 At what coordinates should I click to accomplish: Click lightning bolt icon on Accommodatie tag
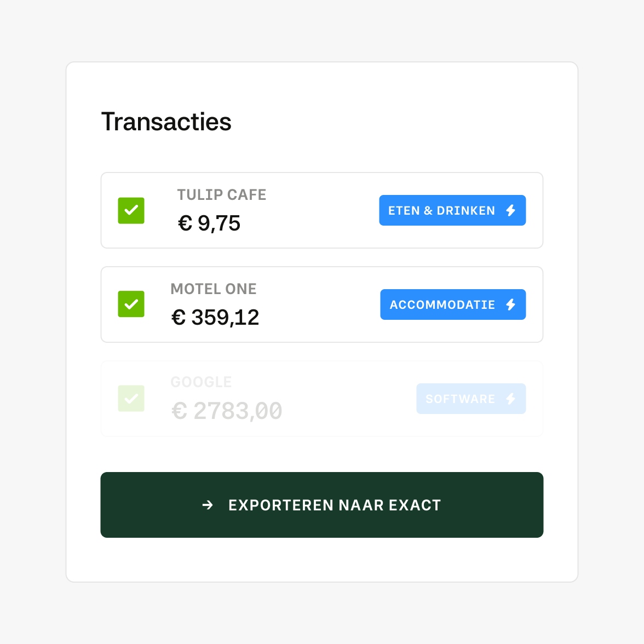point(511,304)
